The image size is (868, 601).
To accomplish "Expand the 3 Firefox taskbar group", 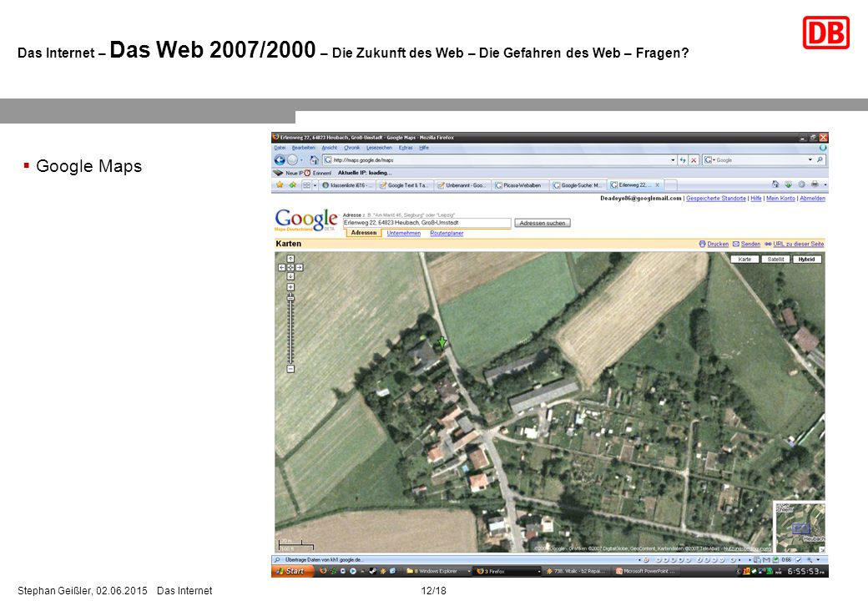I will (x=539, y=571).
